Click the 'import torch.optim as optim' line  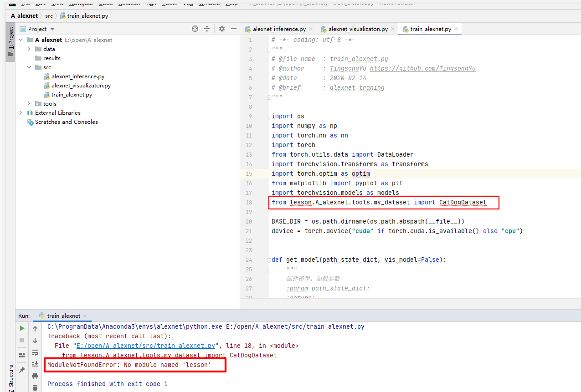tap(321, 173)
